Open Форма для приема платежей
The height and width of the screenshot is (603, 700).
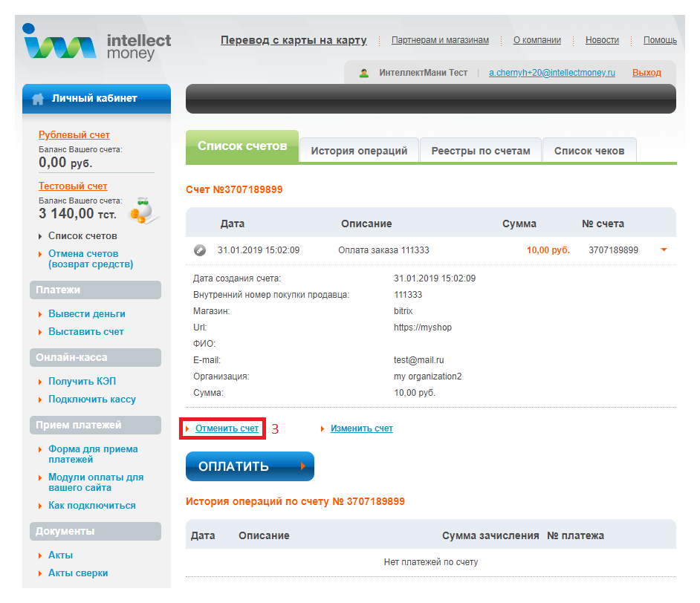click(x=93, y=454)
